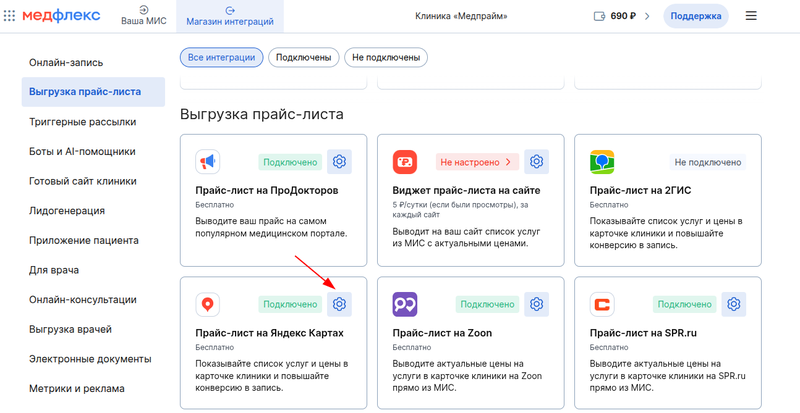This screenshot has width=800, height=413.
Task: Open settings gear for Прайс-лист на ПроДокторов
Action: click(x=339, y=162)
